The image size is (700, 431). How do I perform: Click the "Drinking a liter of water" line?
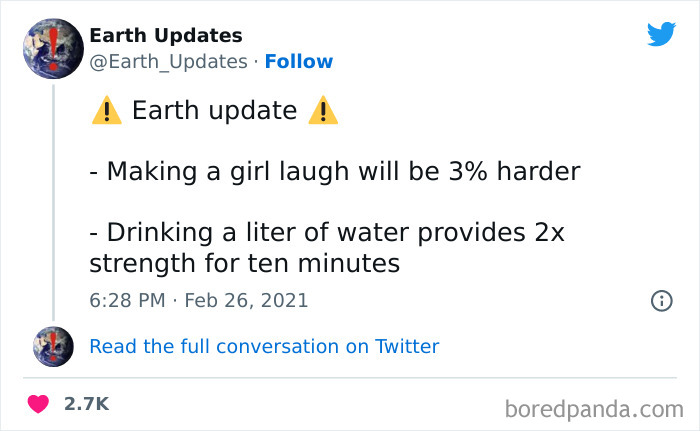point(326,233)
